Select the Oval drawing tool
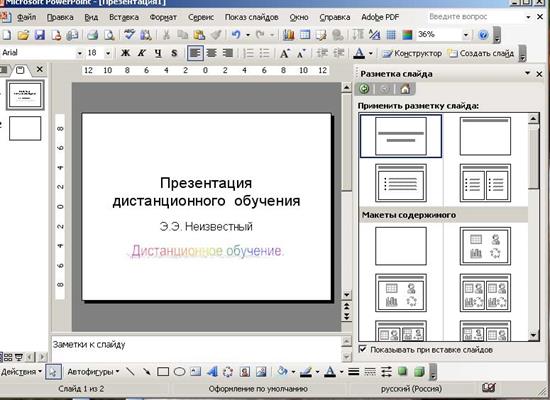This screenshot has height=400, width=550. tap(179, 372)
